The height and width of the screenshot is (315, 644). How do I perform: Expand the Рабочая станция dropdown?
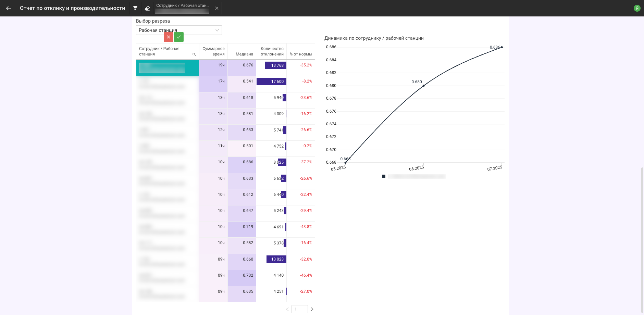pos(217,30)
